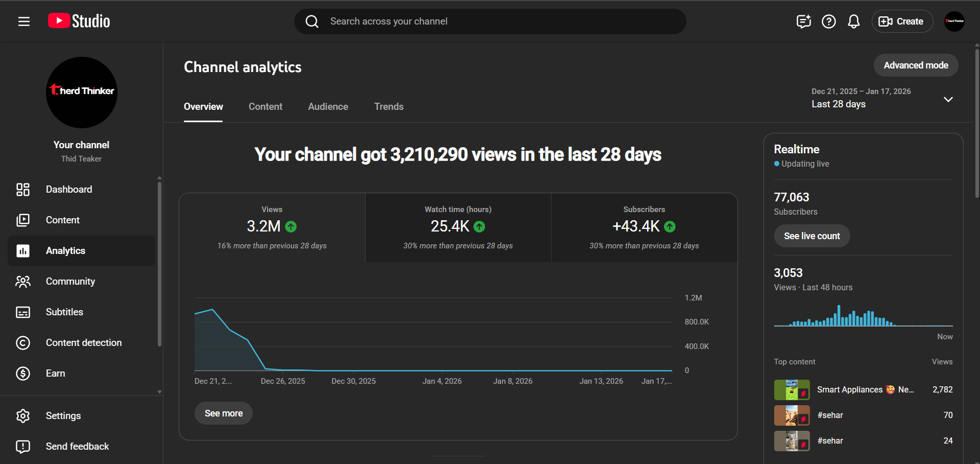Click the account avatar menu in header

pos(954,21)
